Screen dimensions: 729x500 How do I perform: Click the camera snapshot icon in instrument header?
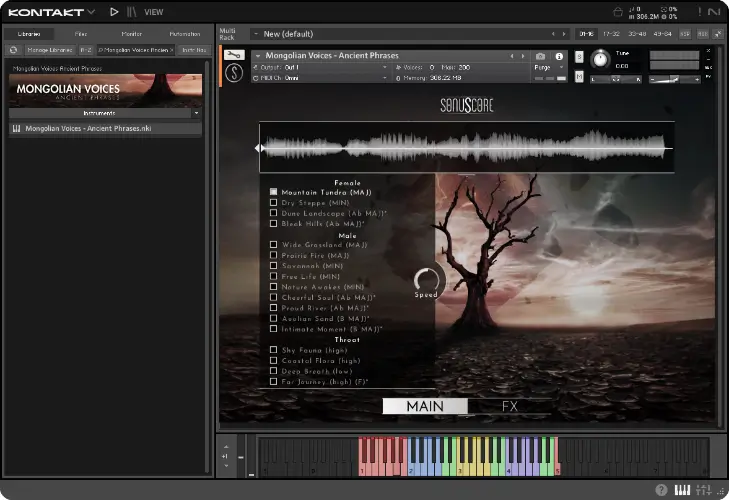(541, 56)
